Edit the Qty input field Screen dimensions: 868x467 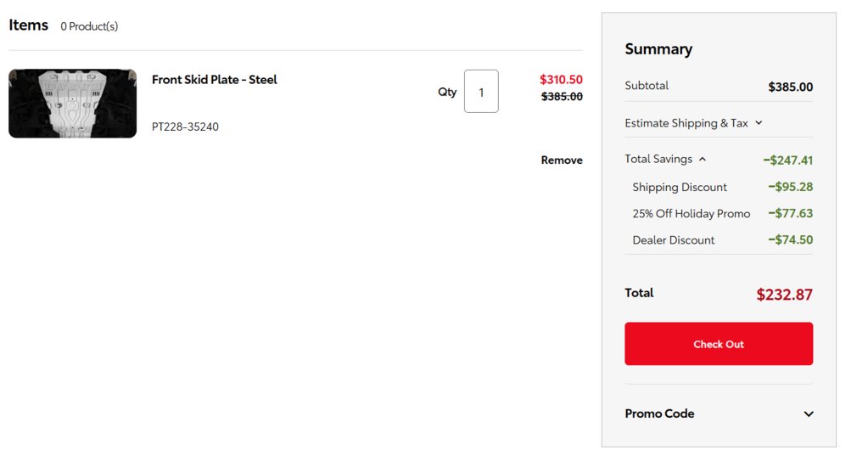click(481, 92)
